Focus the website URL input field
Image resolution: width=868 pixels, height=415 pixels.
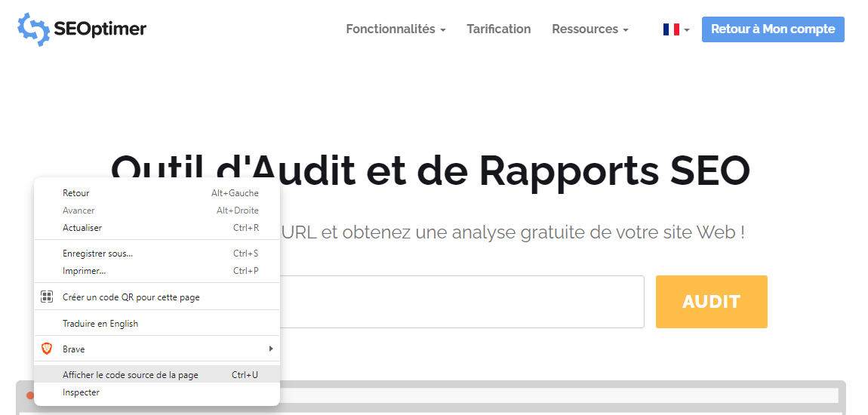(x=460, y=302)
